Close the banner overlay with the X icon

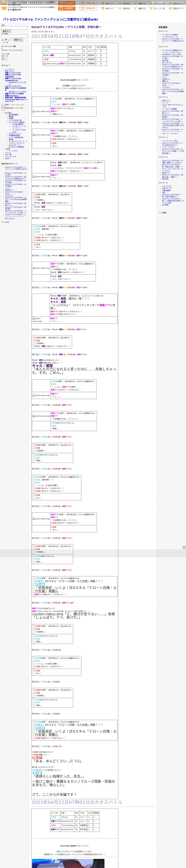point(184,548)
